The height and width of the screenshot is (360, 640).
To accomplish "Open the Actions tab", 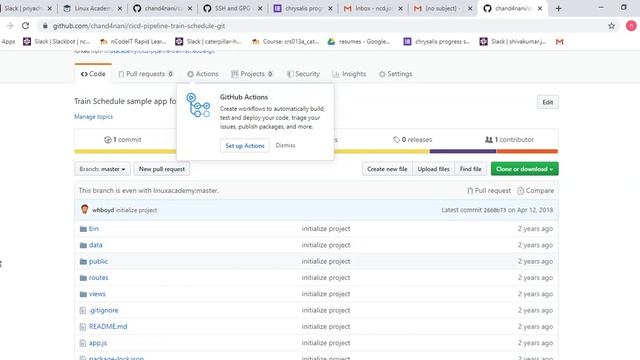I will click(203, 74).
